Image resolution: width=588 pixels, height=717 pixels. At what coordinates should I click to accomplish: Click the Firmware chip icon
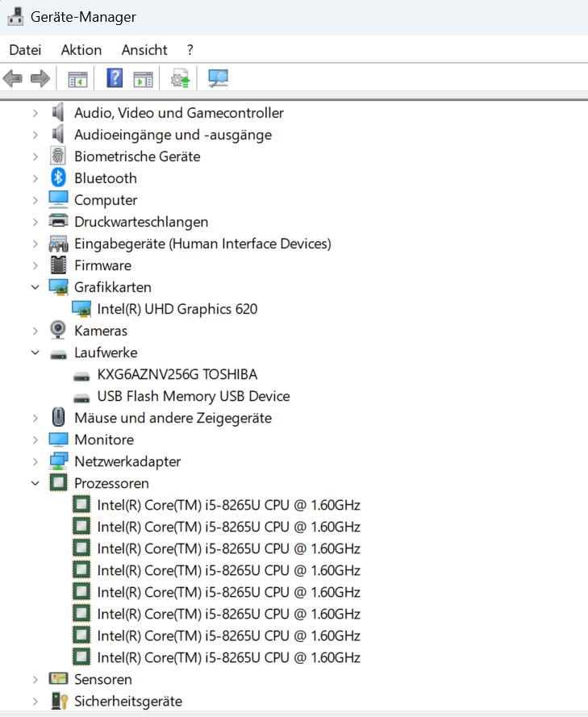(58, 265)
